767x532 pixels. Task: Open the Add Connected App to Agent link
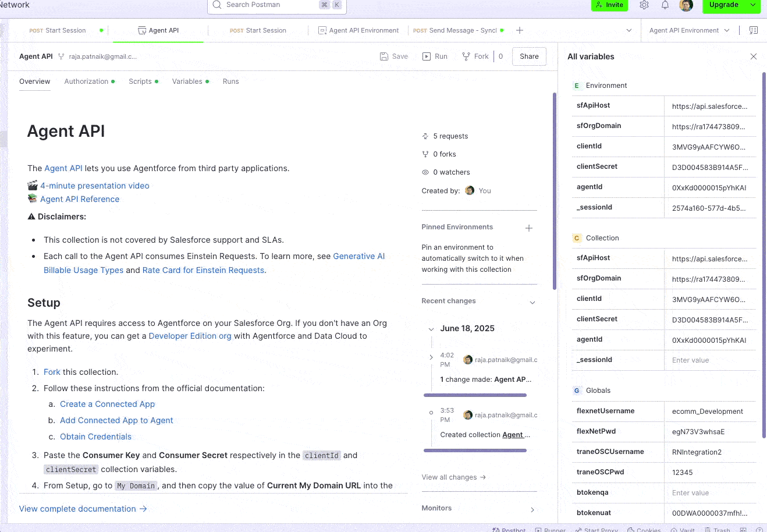tap(116, 420)
